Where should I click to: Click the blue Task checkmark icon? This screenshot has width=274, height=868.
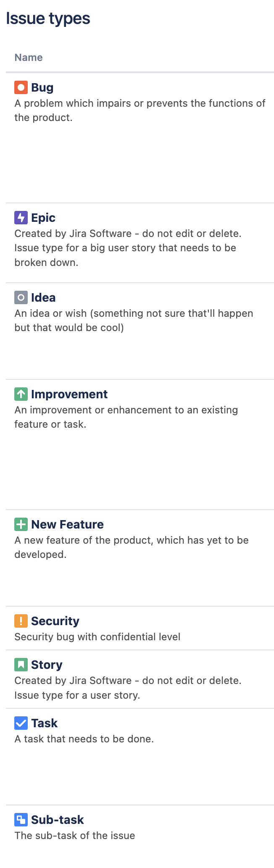(21, 723)
